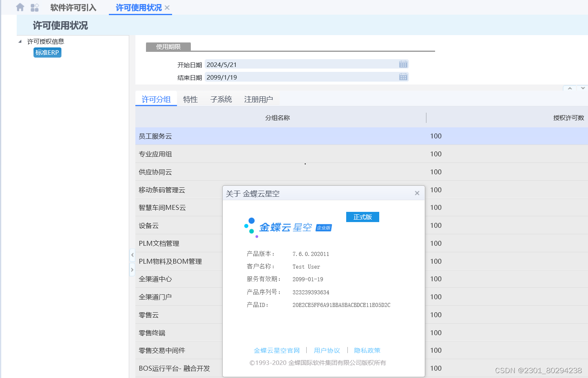Select the 专业应用组 row
This screenshot has width=588, height=378.
pyautogui.click(x=362, y=154)
